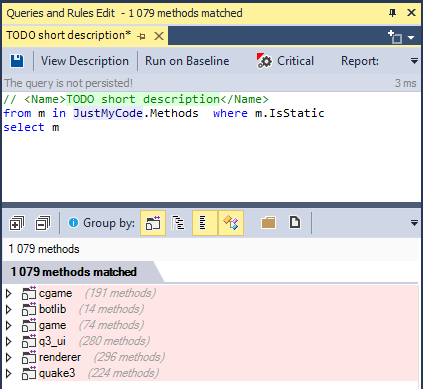This screenshot has height=389, width=423.
Task: Open the results toolbar overflow dropdown
Action: [x=414, y=223]
